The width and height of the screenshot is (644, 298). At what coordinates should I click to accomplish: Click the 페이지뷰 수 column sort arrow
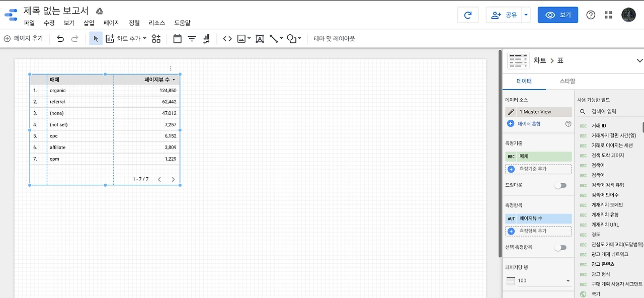click(x=174, y=80)
